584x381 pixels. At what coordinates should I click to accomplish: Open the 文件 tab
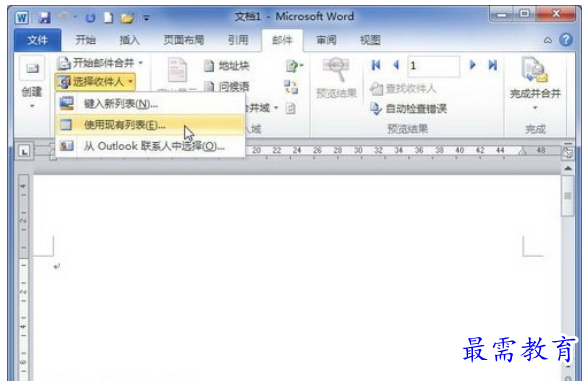click(x=38, y=40)
